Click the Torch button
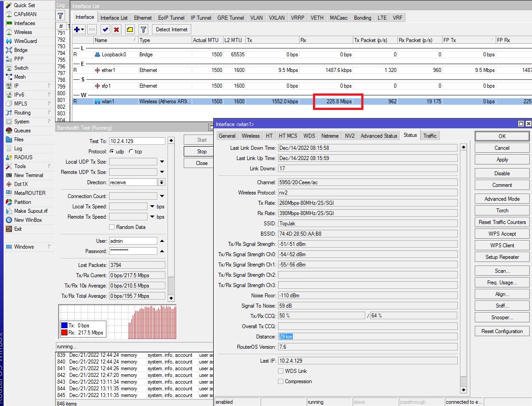Viewport: 532px width, 406px height. pos(502,211)
